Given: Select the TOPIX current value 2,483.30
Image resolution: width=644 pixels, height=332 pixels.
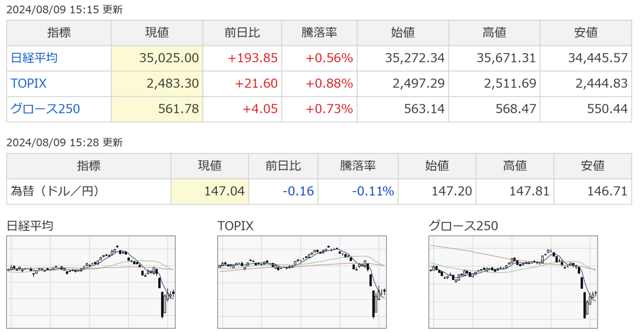Looking at the screenshot, I should [x=172, y=84].
